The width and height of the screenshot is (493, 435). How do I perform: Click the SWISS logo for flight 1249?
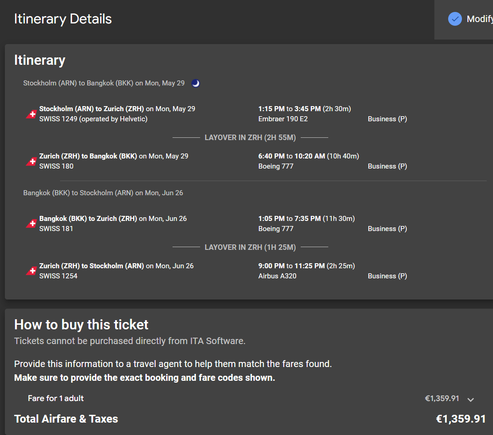(x=31, y=114)
